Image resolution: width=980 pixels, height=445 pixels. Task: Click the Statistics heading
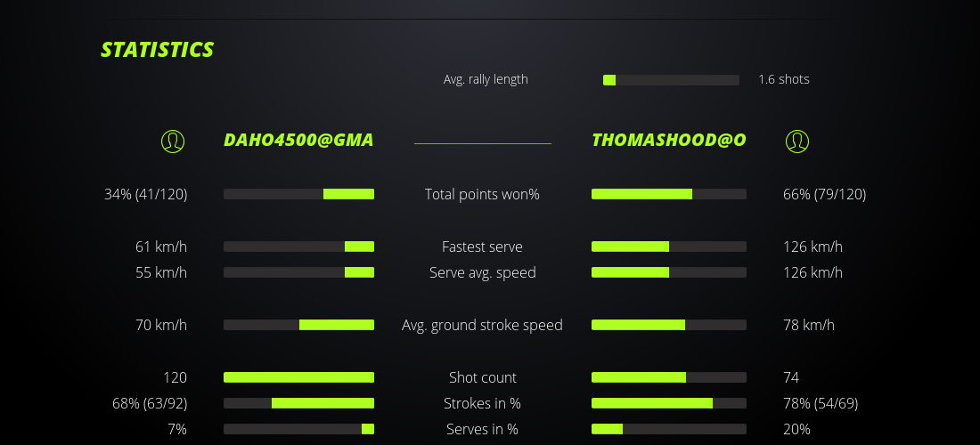pyautogui.click(x=158, y=50)
